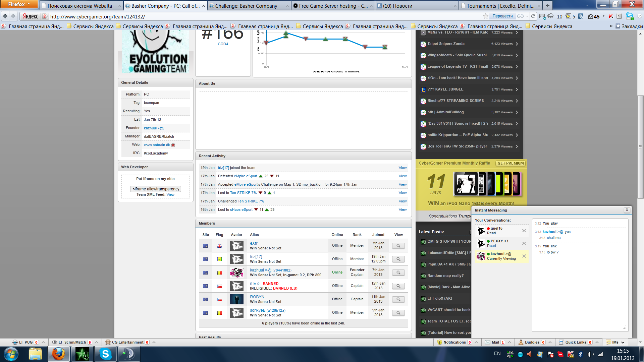
Task: Open kazhuul founder profile link
Action: (154, 128)
